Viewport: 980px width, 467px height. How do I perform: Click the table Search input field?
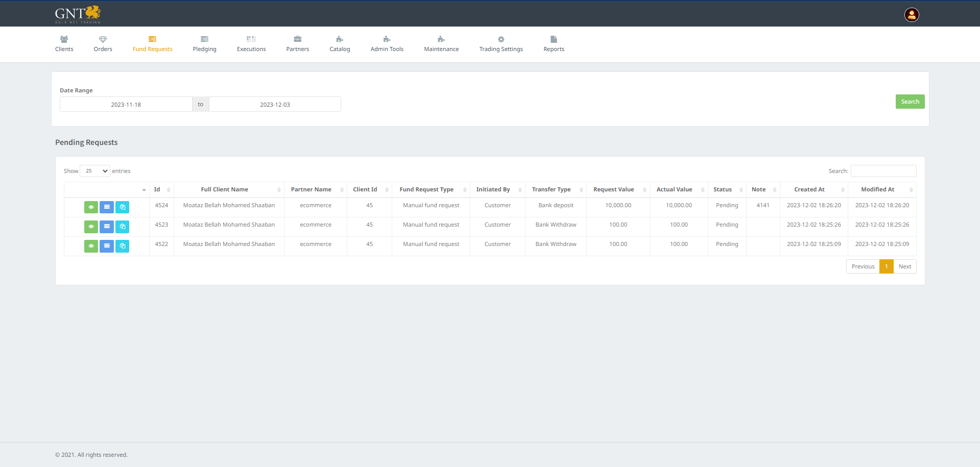click(x=883, y=171)
